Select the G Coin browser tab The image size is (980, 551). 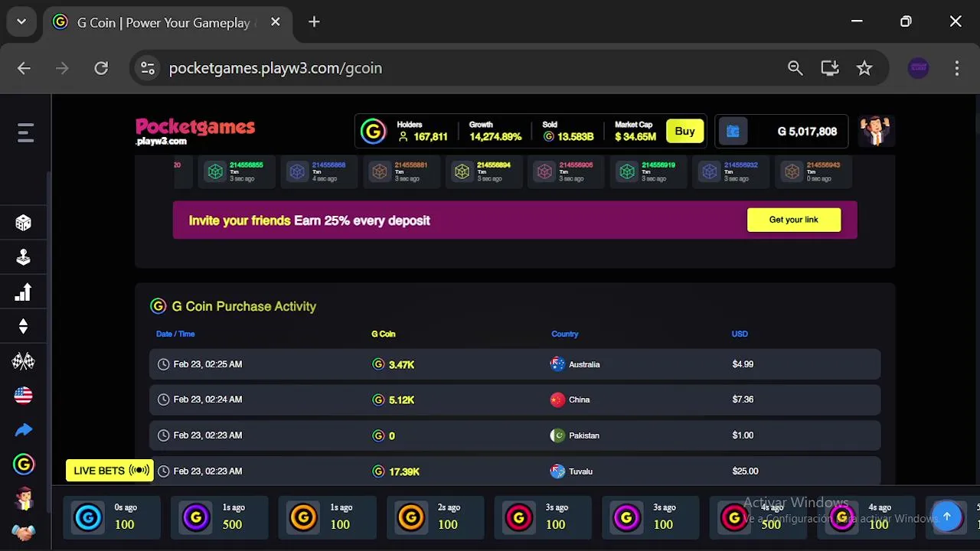(167, 22)
